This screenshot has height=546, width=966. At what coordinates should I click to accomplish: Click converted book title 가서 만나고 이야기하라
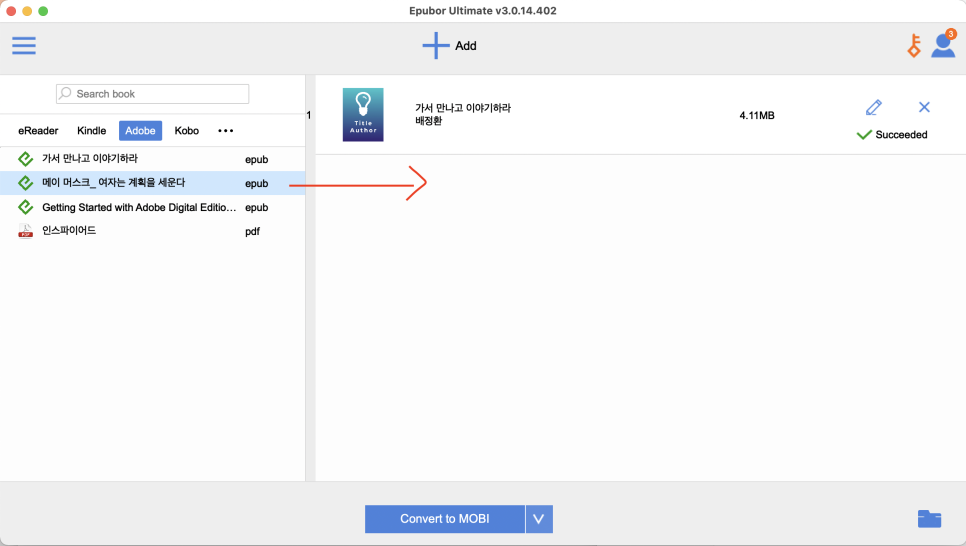[x=463, y=108]
